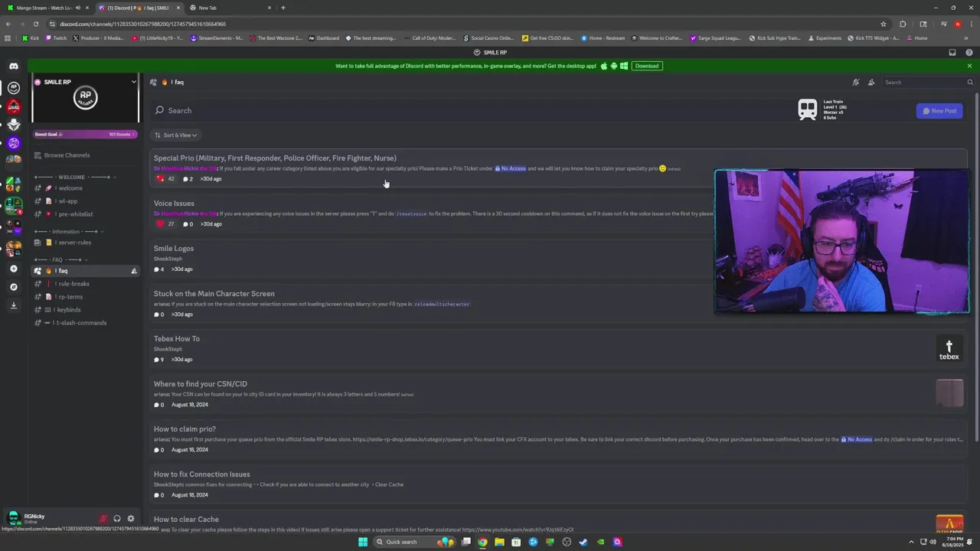
Task: Select the SMILE RP server icon in server list
Action: click(x=13, y=87)
